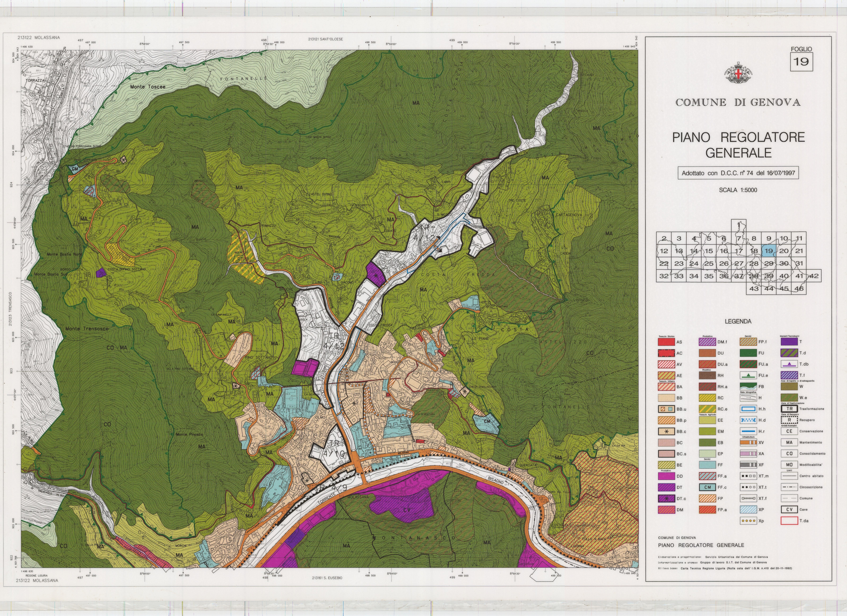847x616 pixels.
Task: Click the 'MONTANASCO' map label
Action: [414, 538]
